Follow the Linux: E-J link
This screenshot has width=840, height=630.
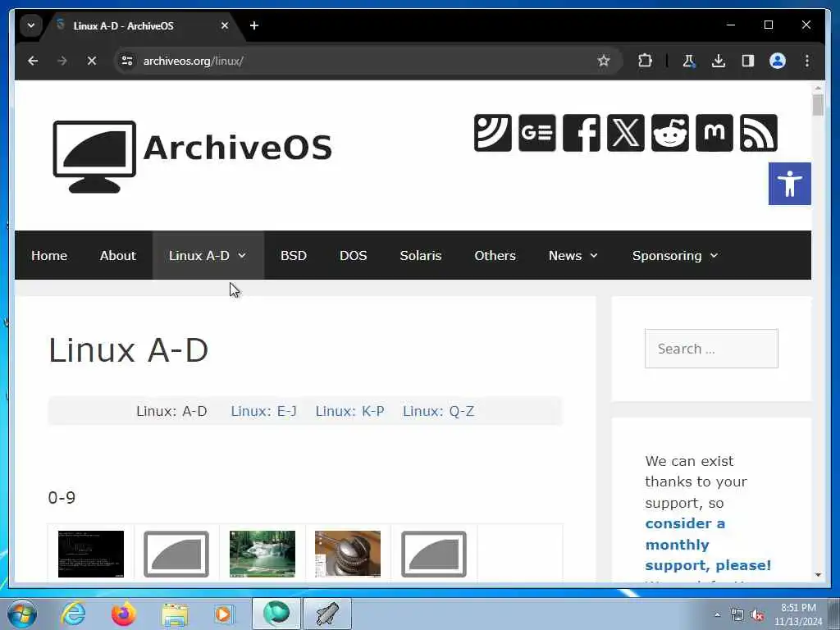[x=263, y=411]
